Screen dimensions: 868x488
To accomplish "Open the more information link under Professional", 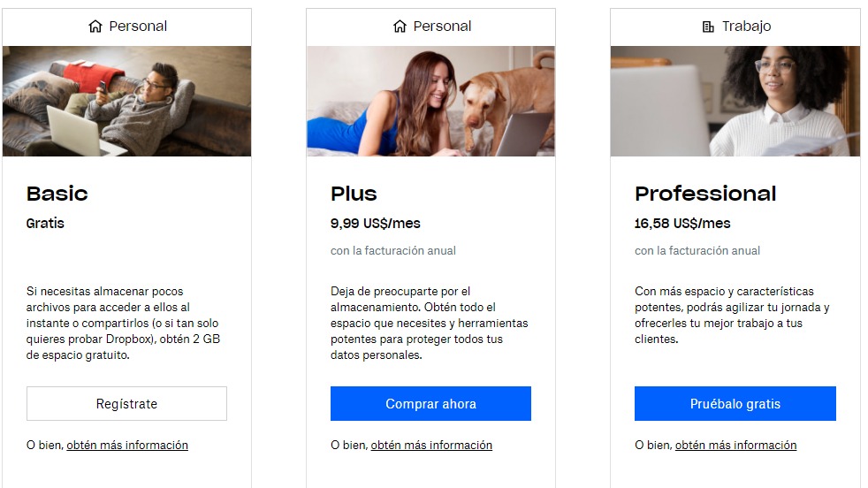I will coord(735,446).
